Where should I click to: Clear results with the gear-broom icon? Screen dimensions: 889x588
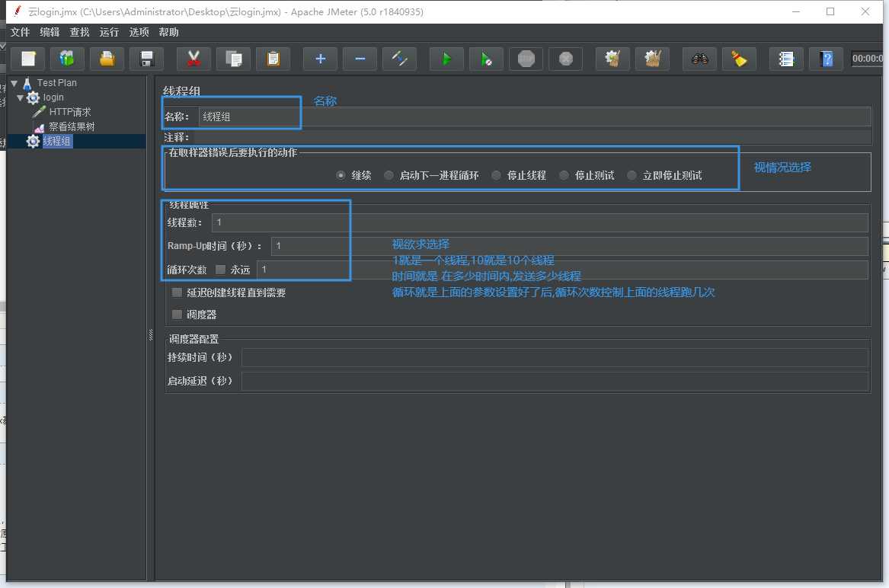[x=613, y=59]
